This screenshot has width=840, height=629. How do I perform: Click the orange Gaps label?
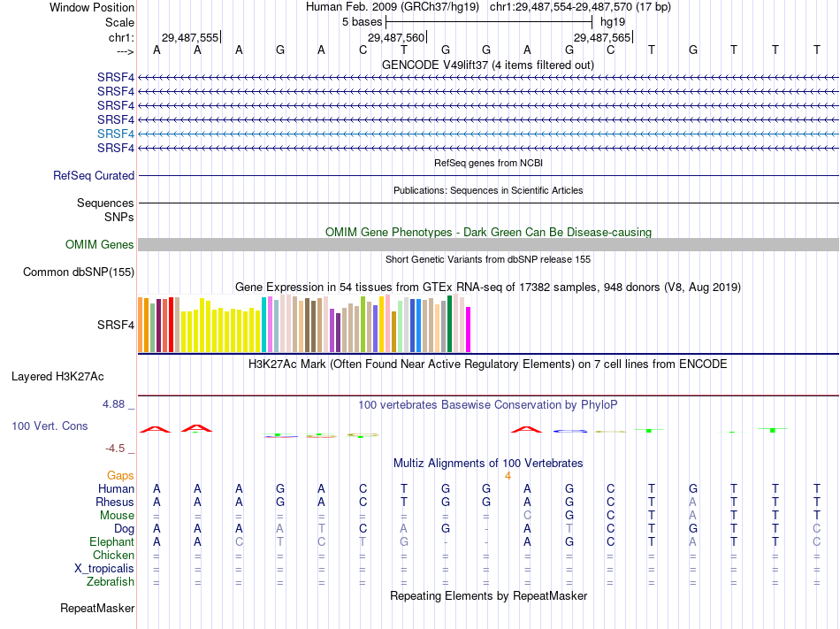(x=120, y=475)
